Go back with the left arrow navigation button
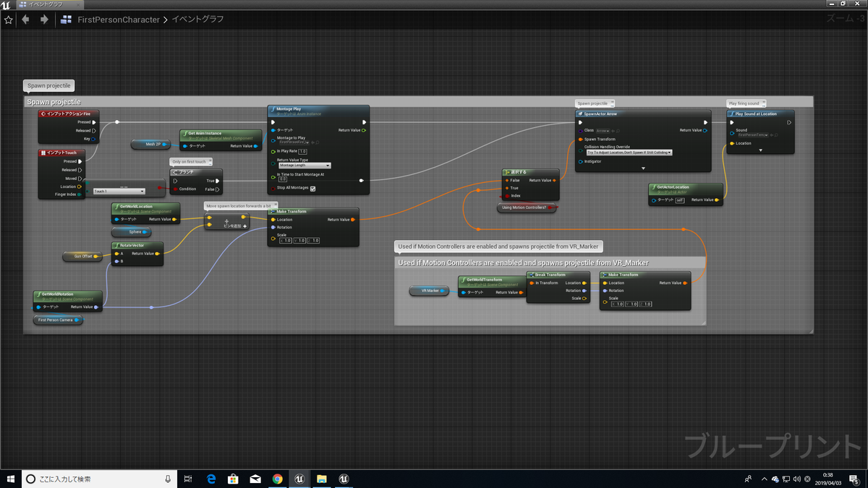Viewport: 868px width, 488px height. [26, 20]
